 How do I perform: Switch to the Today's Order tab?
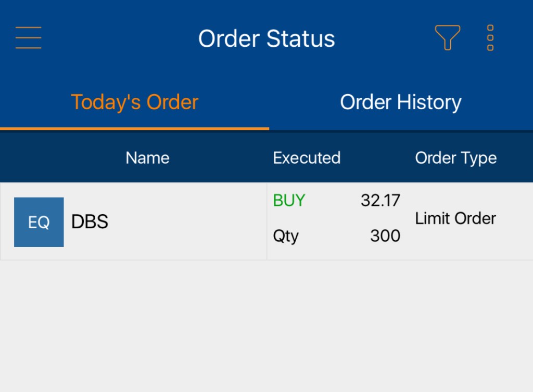click(134, 102)
